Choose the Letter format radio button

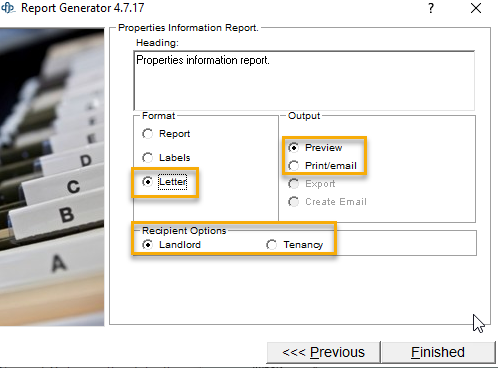click(x=147, y=182)
